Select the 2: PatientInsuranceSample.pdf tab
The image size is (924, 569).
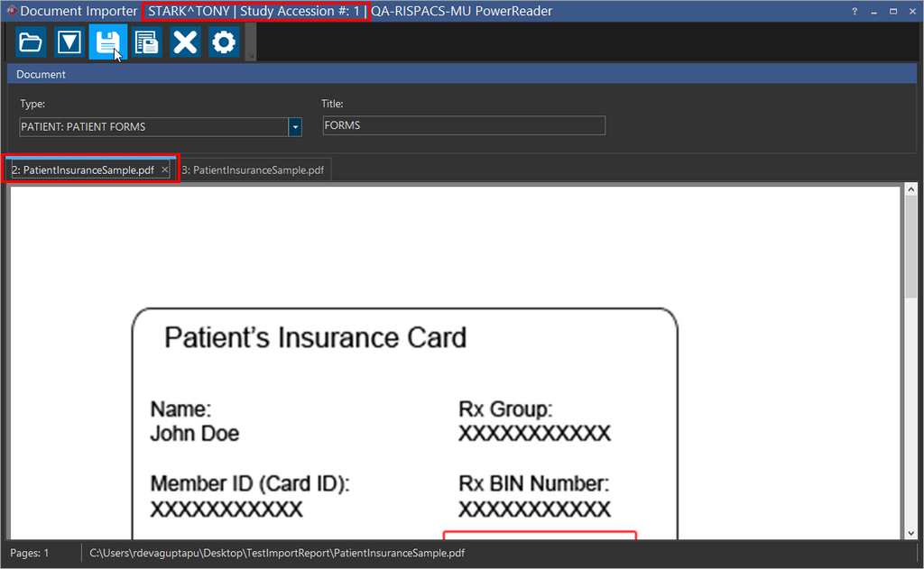tap(83, 170)
